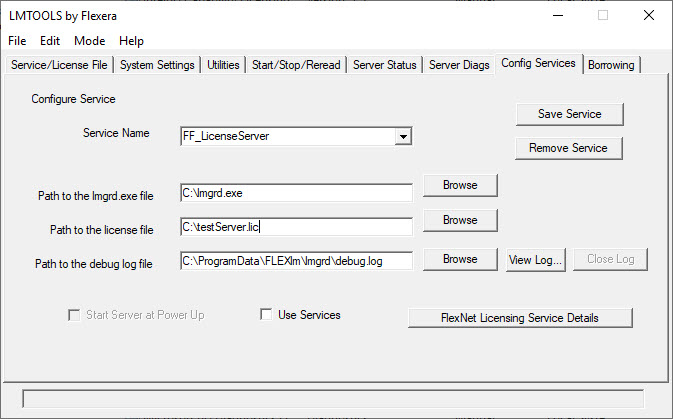
Task: Open the Edit menu
Action: [x=50, y=41]
